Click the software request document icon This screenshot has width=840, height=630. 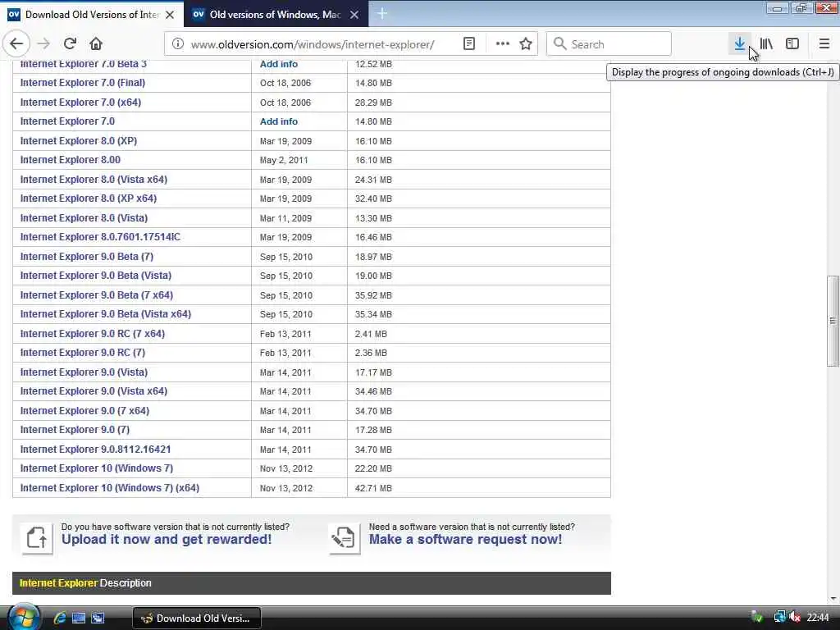click(345, 538)
